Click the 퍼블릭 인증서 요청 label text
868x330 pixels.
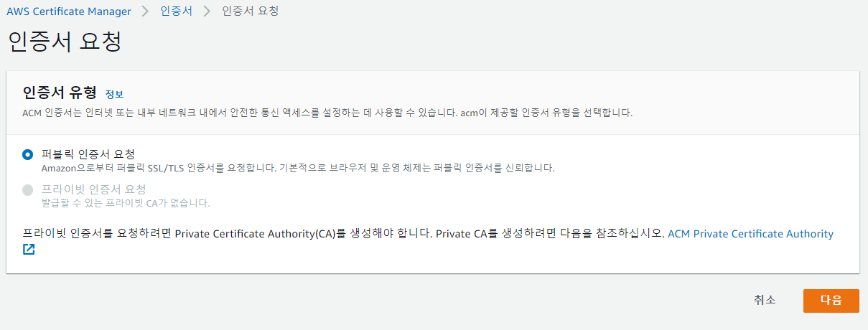click(x=88, y=154)
